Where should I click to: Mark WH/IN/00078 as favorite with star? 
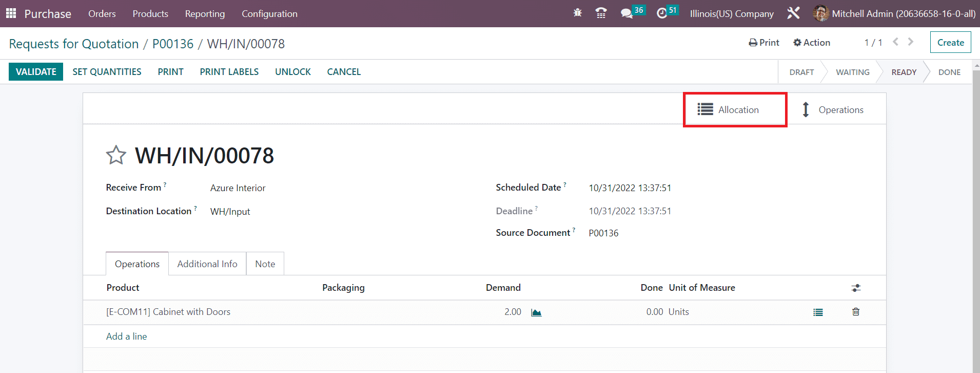click(x=116, y=155)
